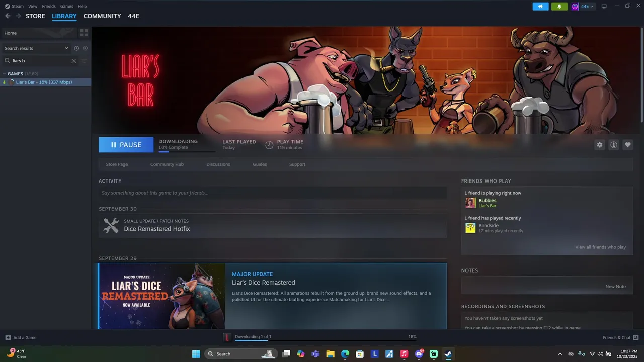Clear the library search with X
The image size is (644, 362).
pyautogui.click(x=73, y=61)
